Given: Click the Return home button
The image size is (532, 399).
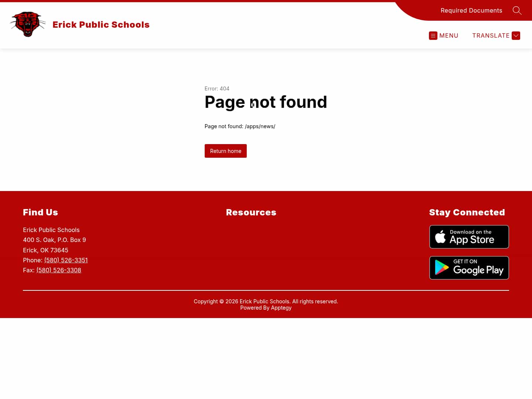Looking at the screenshot, I should point(225,151).
